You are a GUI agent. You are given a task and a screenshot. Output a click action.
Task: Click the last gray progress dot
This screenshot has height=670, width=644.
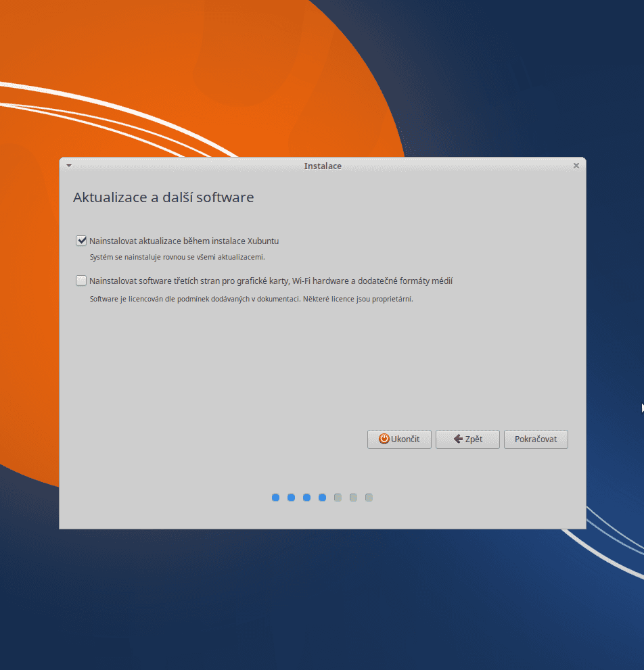[x=369, y=498]
